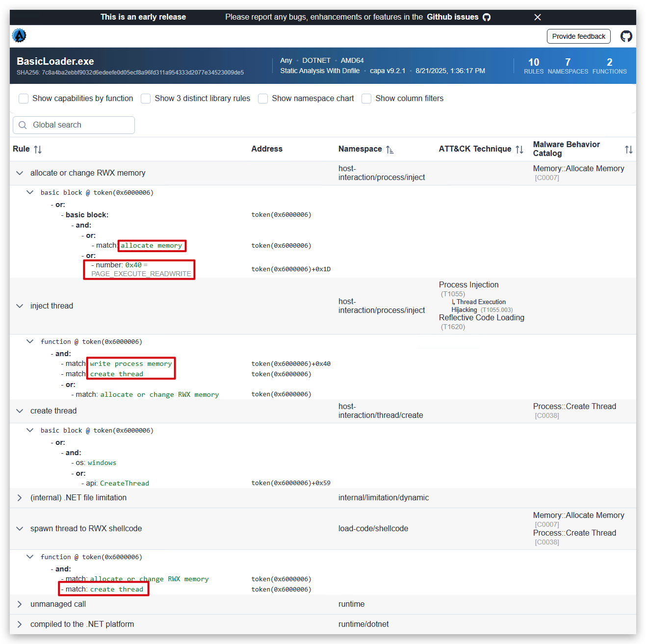This screenshot has width=646, height=644.
Task: Click the Provide feedback button
Action: coord(579,36)
